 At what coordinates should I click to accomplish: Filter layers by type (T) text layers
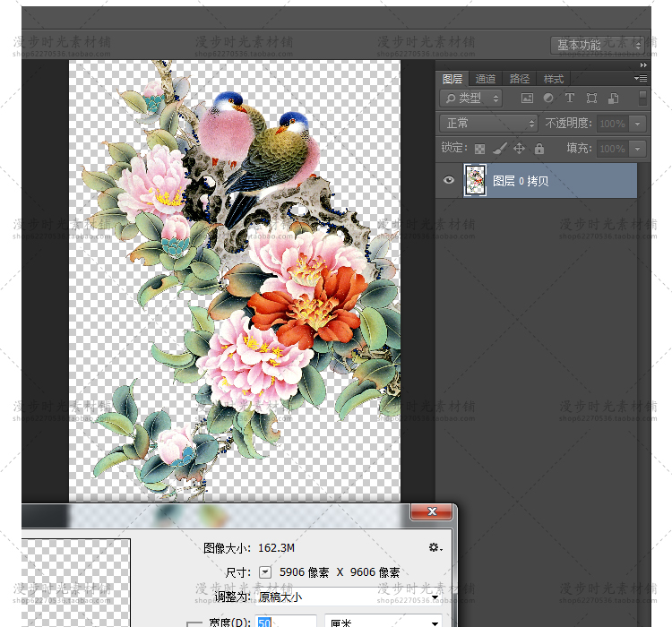coord(569,99)
